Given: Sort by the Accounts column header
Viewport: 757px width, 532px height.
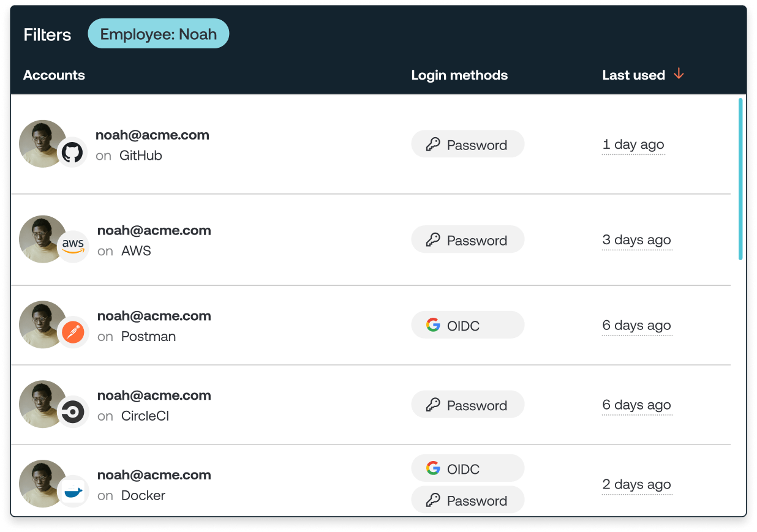Looking at the screenshot, I should (54, 75).
